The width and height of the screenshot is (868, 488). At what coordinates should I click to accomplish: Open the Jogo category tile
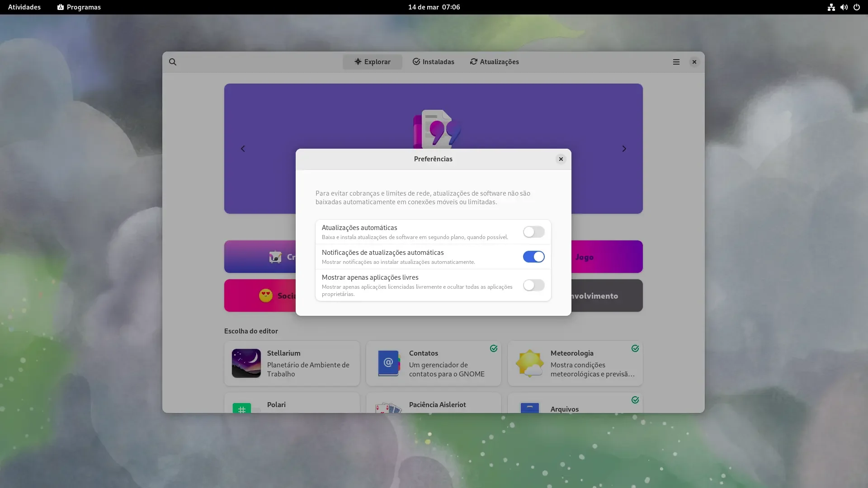tap(607, 257)
